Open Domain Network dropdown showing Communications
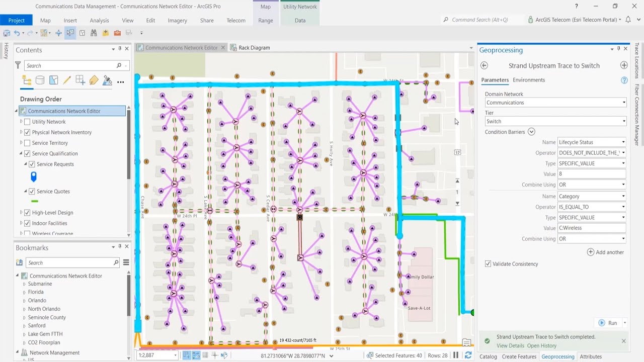644x362 pixels. coord(555,103)
